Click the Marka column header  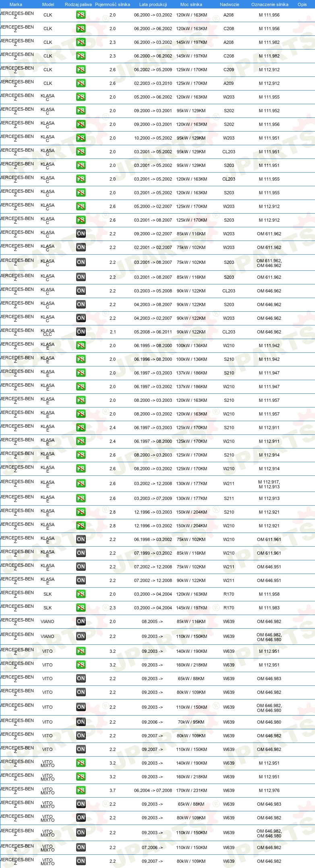pos(16,4)
